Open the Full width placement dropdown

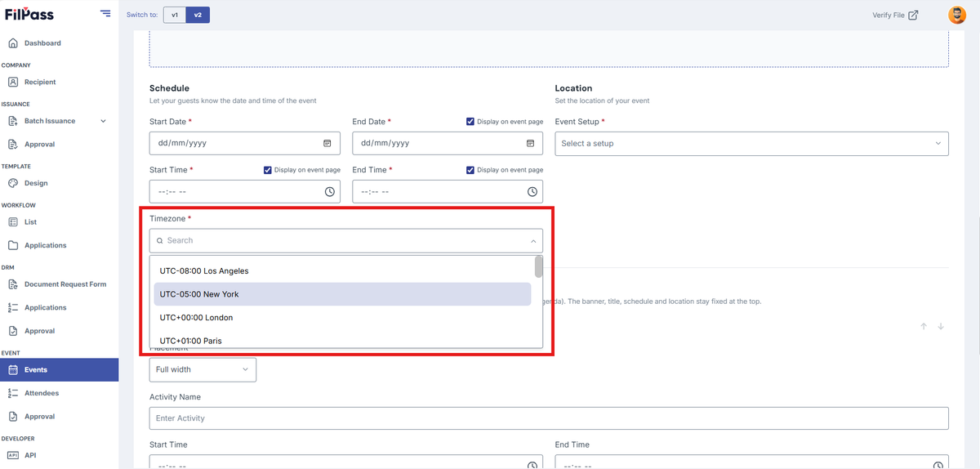click(x=203, y=369)
